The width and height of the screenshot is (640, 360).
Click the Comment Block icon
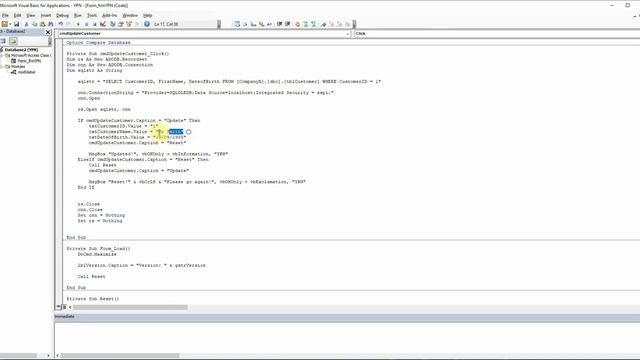click(x=305, y=24)
